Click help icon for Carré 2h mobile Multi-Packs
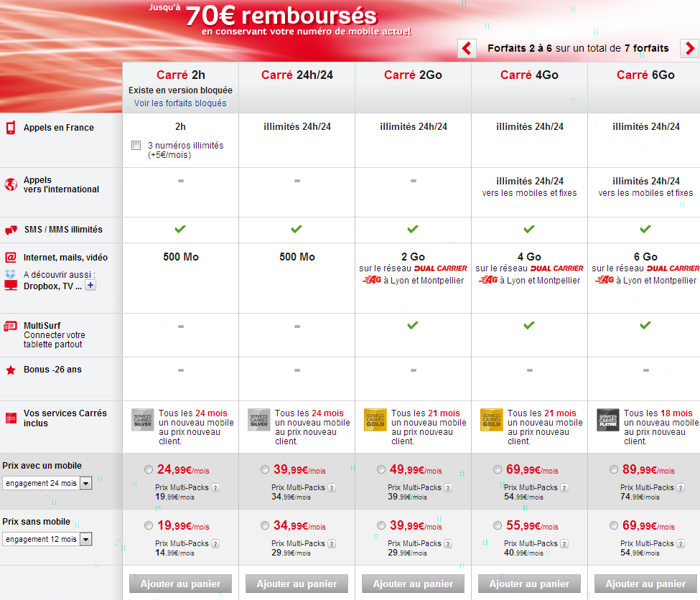This screenshot has height=600, width=700. coord(215,487)
